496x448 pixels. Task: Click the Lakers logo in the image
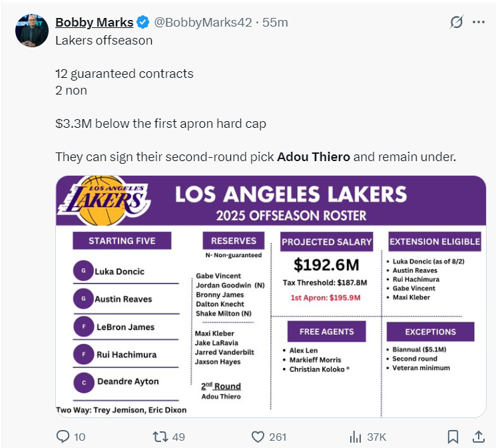pos(104,199)
